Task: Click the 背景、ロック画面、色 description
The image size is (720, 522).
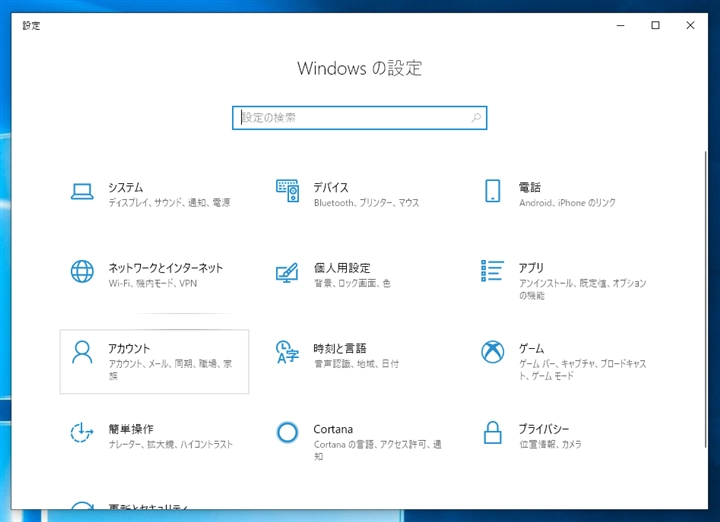Action: click(352, 283)
